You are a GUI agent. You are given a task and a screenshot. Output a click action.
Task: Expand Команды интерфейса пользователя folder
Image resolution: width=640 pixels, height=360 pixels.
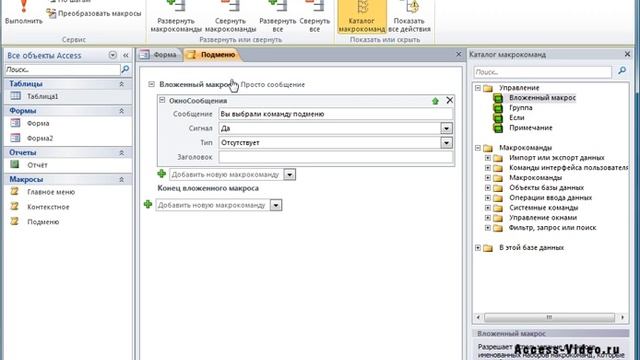tap(488, 168)
